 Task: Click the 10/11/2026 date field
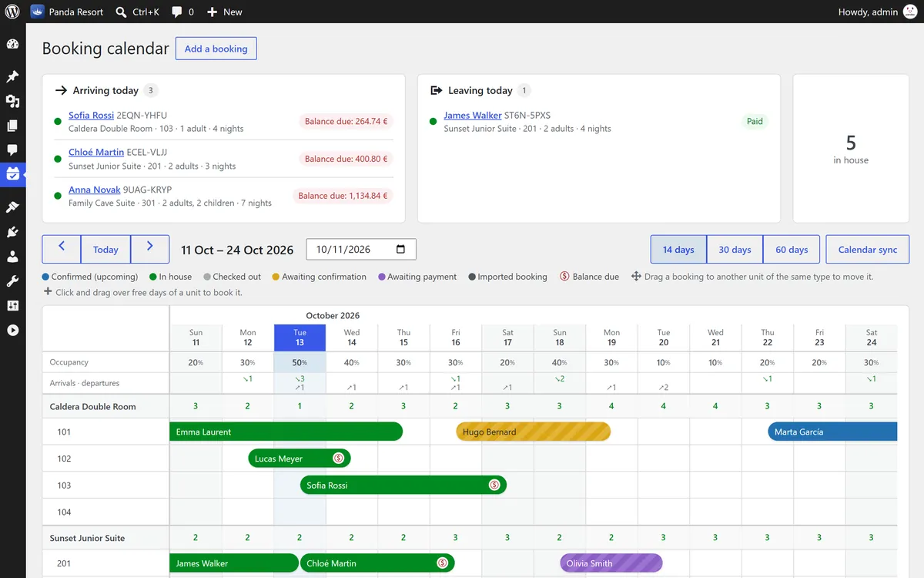(x=361, y=249)
